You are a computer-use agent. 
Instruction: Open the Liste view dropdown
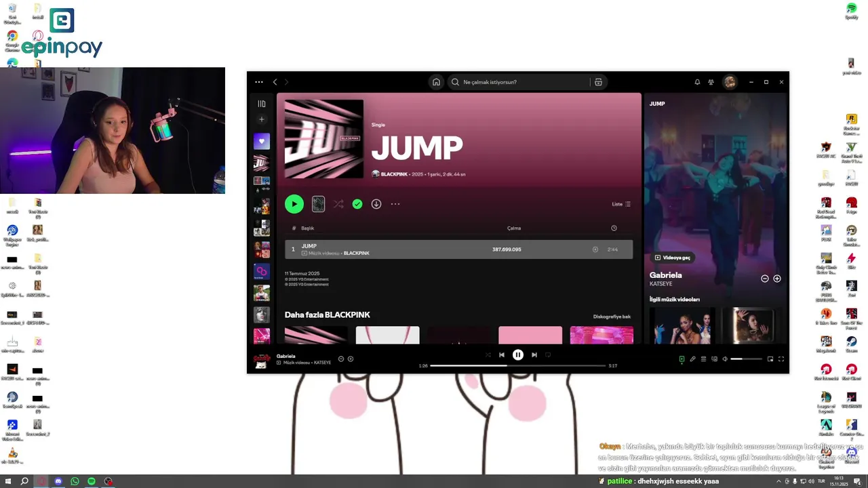click(x=621, y=204)
